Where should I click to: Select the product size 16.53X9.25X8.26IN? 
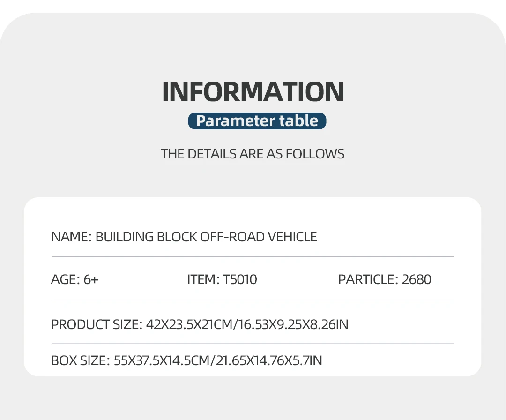point(292,324)
